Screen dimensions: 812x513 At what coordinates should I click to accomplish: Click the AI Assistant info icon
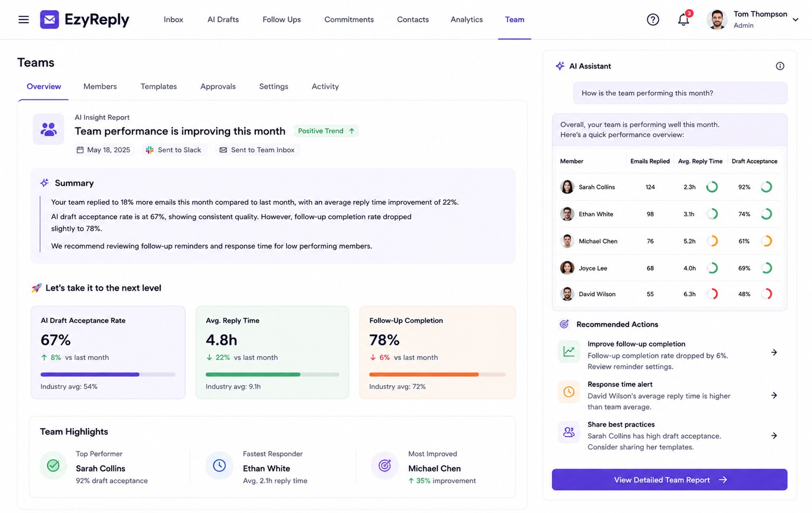click(780, 66)
